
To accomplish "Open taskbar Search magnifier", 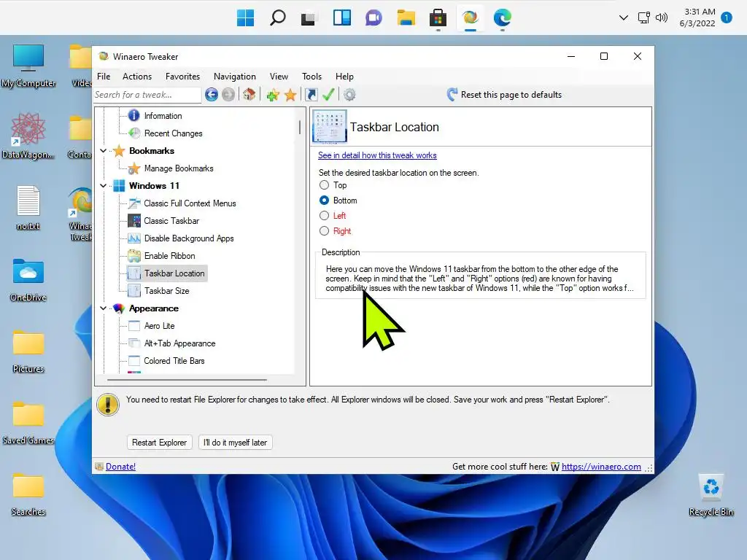I will tap(278, 18).
